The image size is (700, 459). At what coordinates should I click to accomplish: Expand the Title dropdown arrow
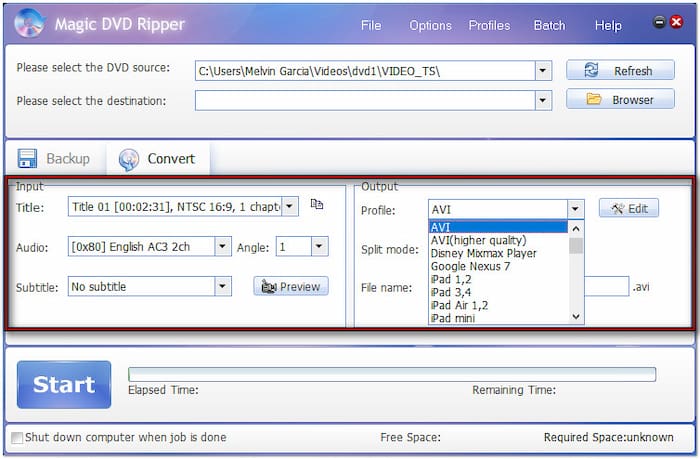290,206
